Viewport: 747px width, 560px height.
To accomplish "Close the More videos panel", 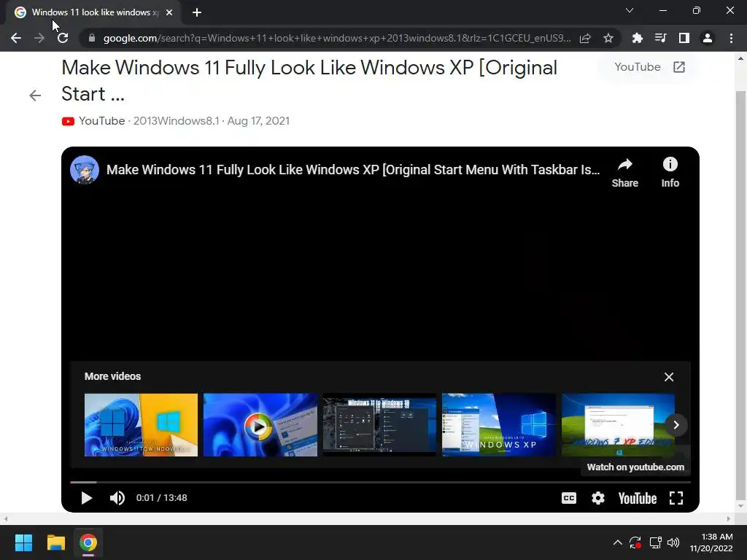I will [x=669, y=377].
